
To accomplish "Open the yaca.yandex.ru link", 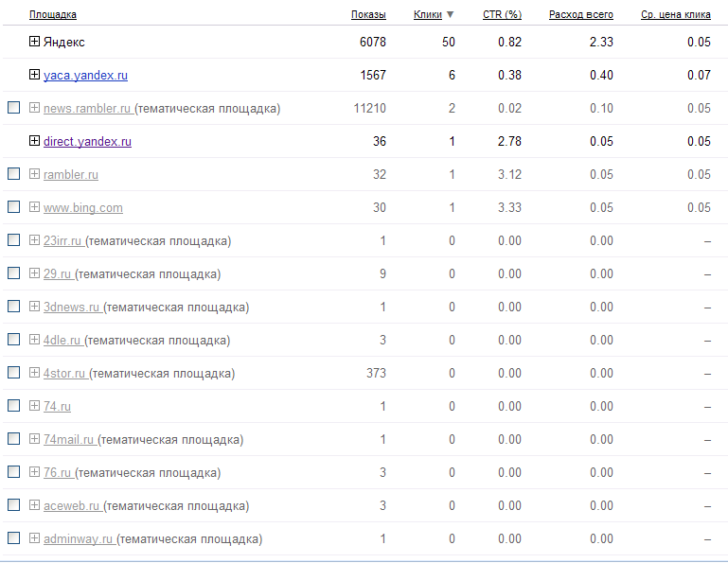I will [85, 75].
